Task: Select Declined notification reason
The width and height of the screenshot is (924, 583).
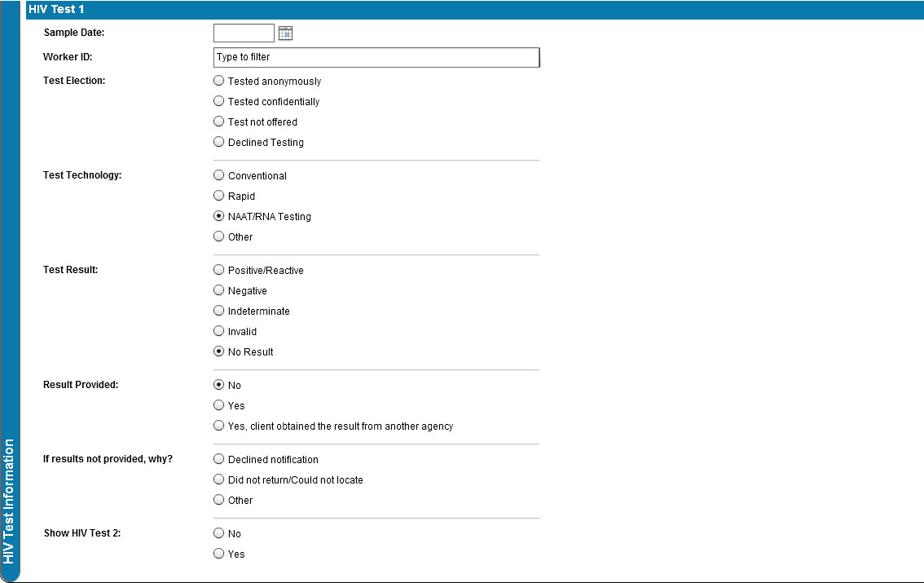Action: pyautogui.click(x=218, y=459)
